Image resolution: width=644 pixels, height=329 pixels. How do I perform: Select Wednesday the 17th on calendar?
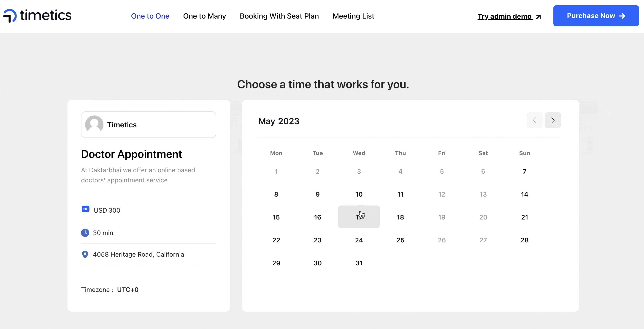[359, 217]
